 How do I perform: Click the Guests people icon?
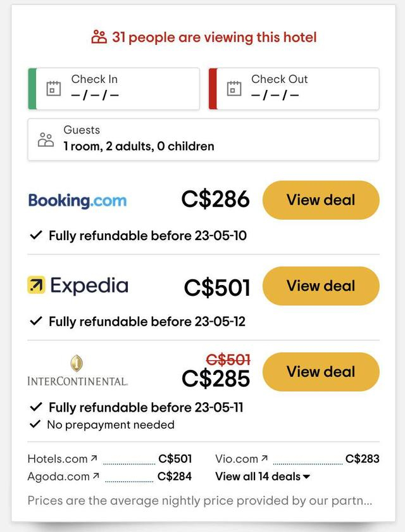pyautogui.click(x=46, y=139)
